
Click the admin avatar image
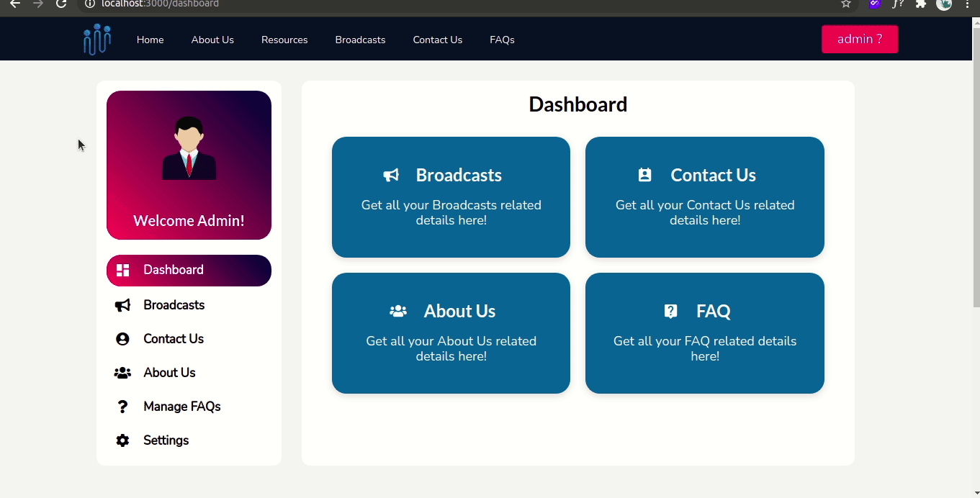pos(189,148)
